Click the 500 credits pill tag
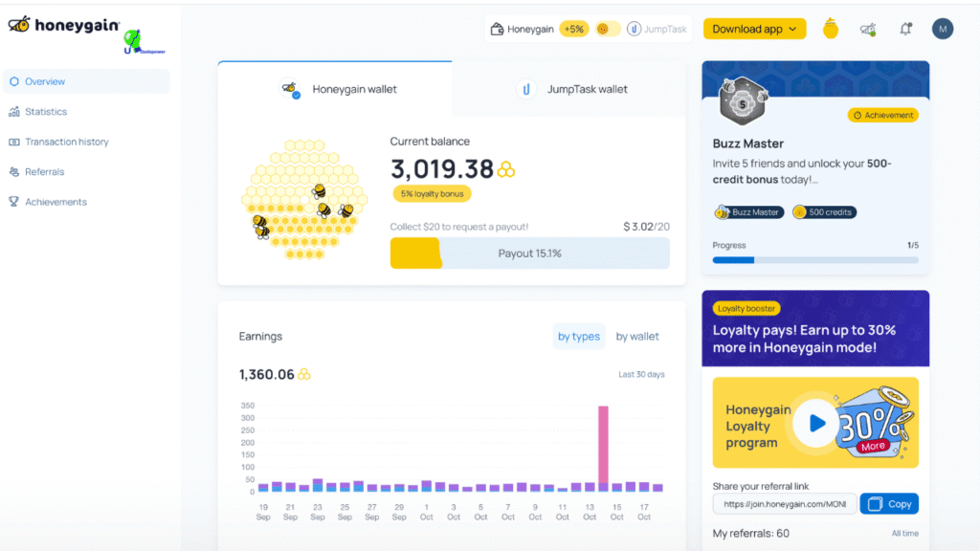Viewport: 980px width, 551px height. (x=824, y=212)
